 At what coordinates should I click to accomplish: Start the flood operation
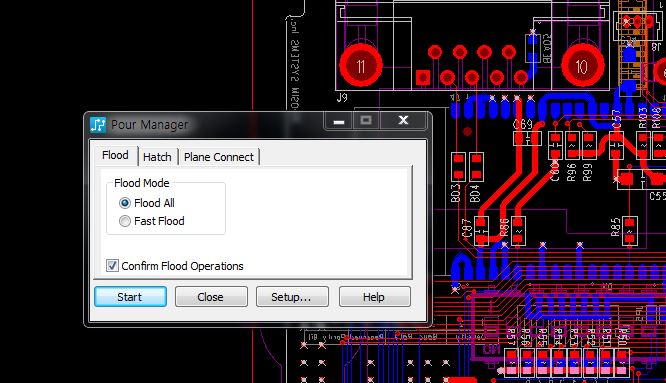pyautogui.click(x=130, y=296)
